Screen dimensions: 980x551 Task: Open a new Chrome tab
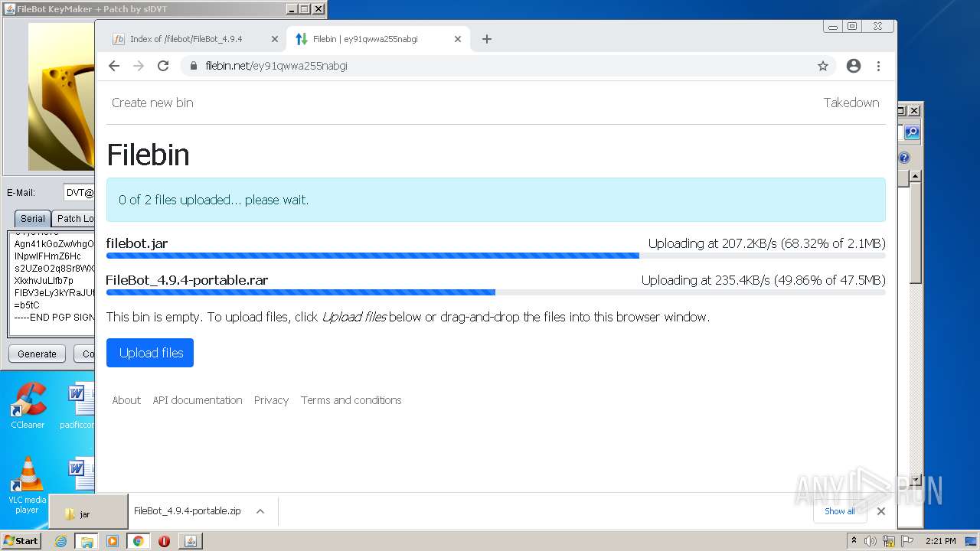click(487, 39)
